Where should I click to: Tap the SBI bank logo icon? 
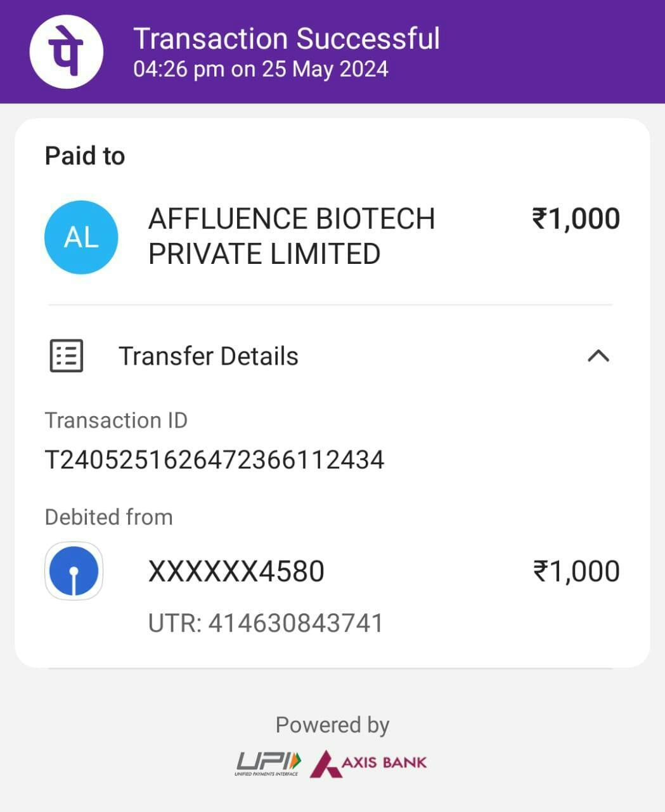pos(74,571)
